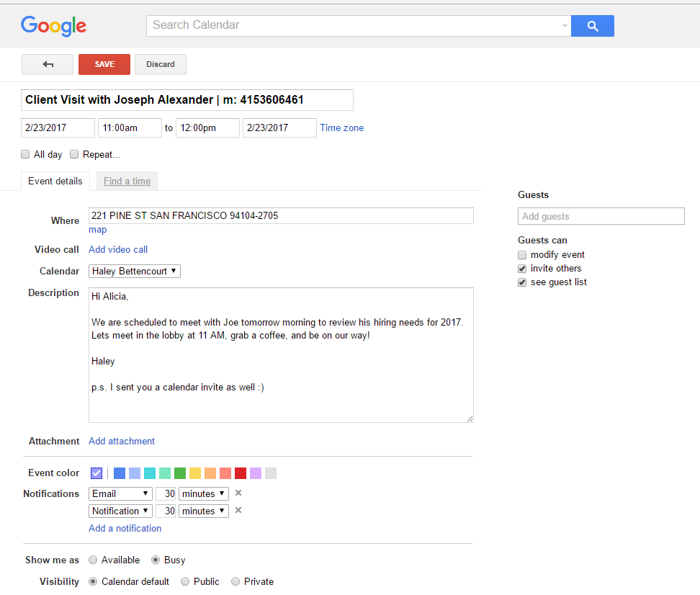Click the Add guests input field
The image size is (700, 595).
(x=601, y=216)
